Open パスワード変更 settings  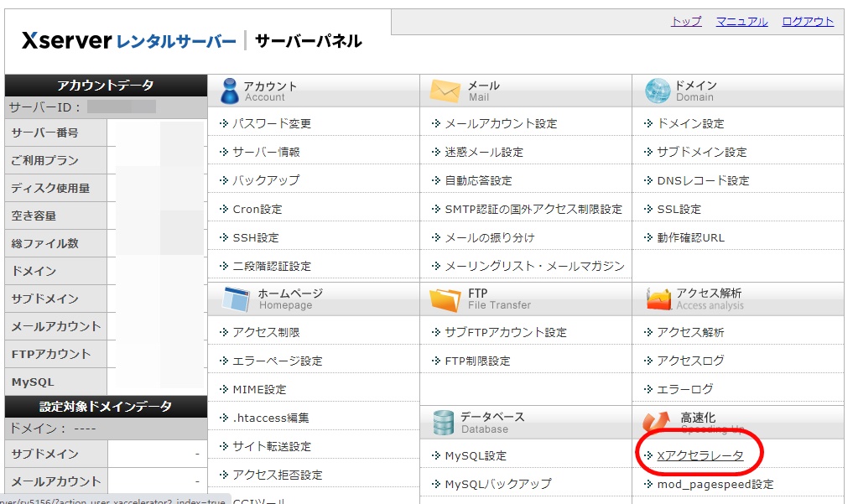coord(272,123)
